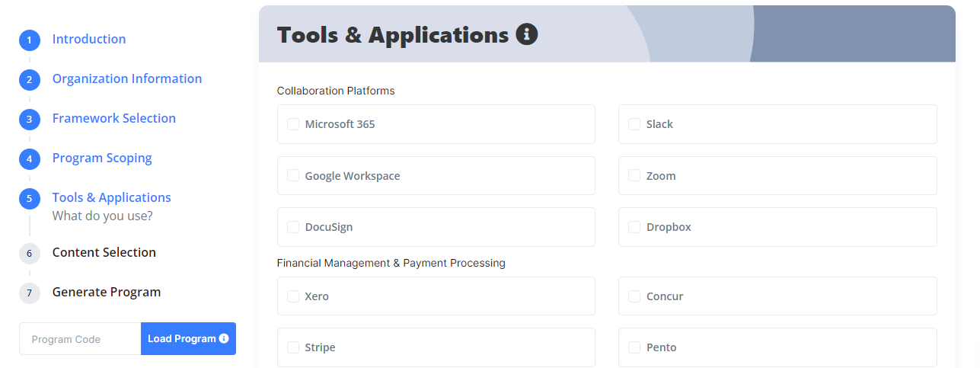Screen dimensions: 980x368
Task: Tick the Google Workspace checkbox
Action: click(293, 176)
